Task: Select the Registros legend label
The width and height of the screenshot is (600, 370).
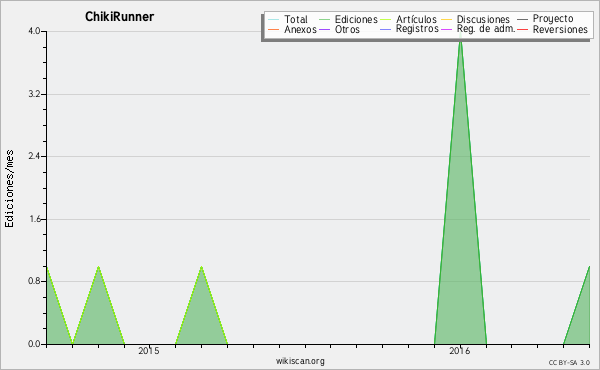Action: click(417, 29)
